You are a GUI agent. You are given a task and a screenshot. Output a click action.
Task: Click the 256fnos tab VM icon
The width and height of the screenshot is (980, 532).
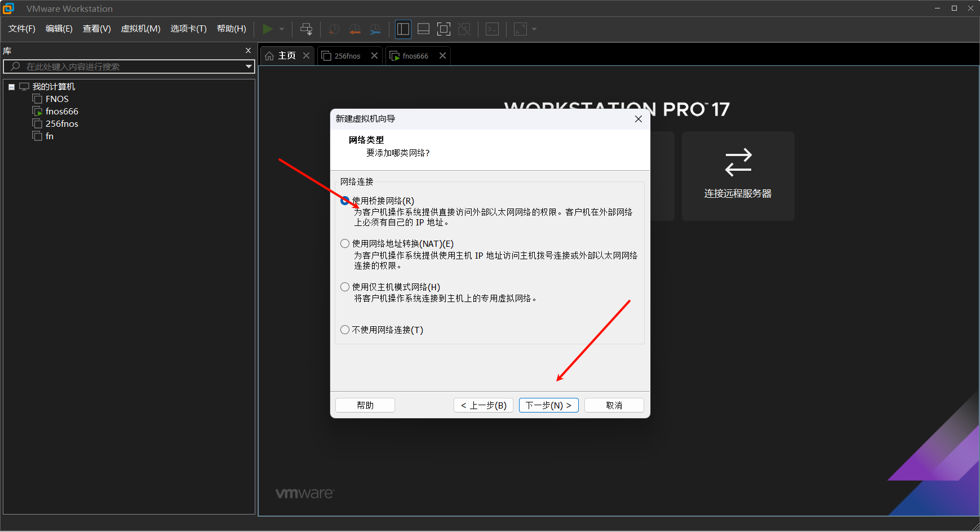coord(326,56)
